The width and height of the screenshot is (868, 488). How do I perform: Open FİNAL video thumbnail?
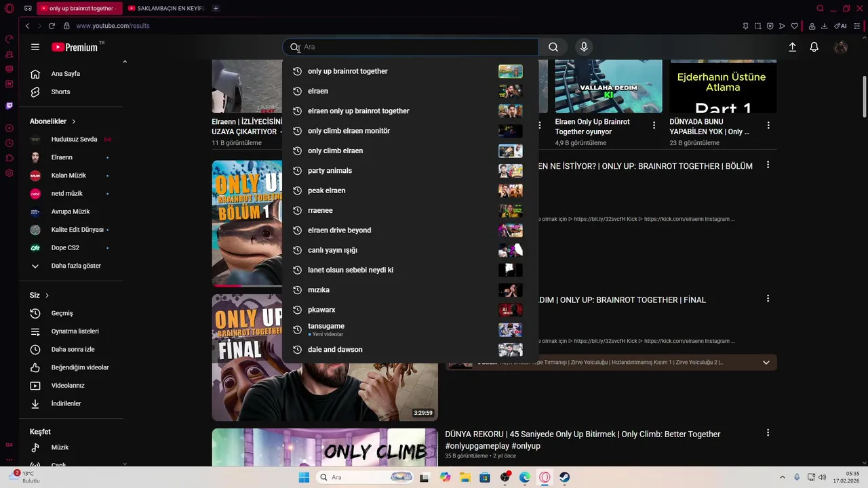tap(325, 358)
